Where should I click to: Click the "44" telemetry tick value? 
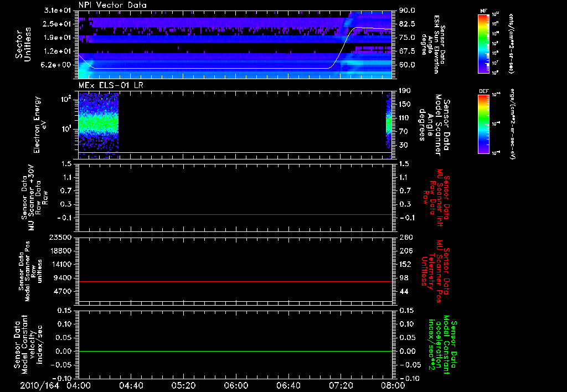403,291
